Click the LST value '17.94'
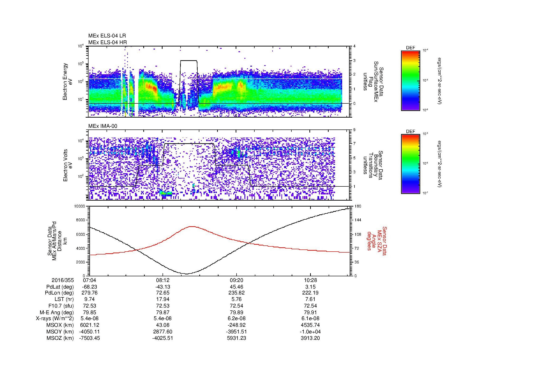555x392 pixels. coord(163,300)
